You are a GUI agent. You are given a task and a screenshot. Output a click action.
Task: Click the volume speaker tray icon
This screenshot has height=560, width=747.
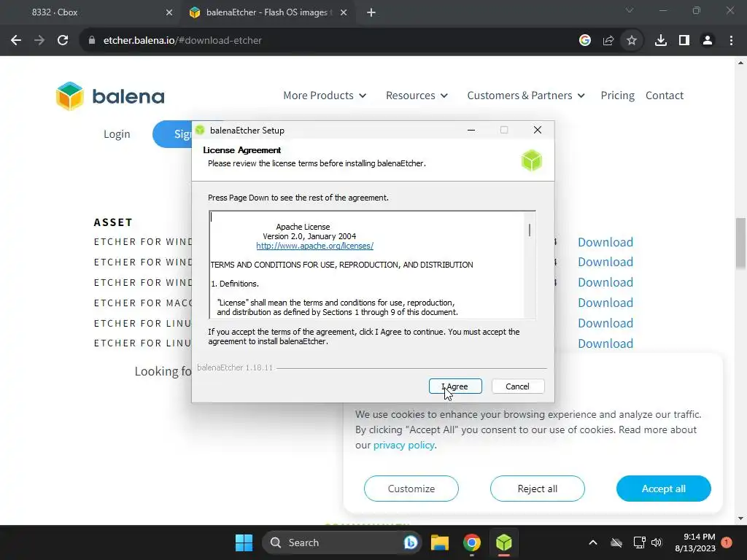(657, 542)
